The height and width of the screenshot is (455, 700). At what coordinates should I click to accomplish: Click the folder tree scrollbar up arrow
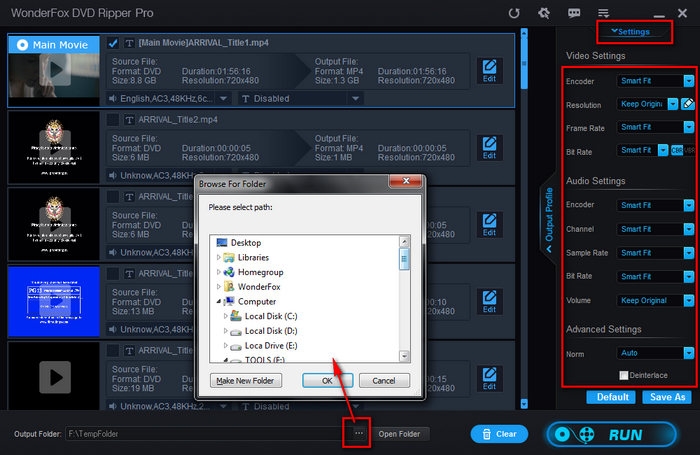[404, 242]
